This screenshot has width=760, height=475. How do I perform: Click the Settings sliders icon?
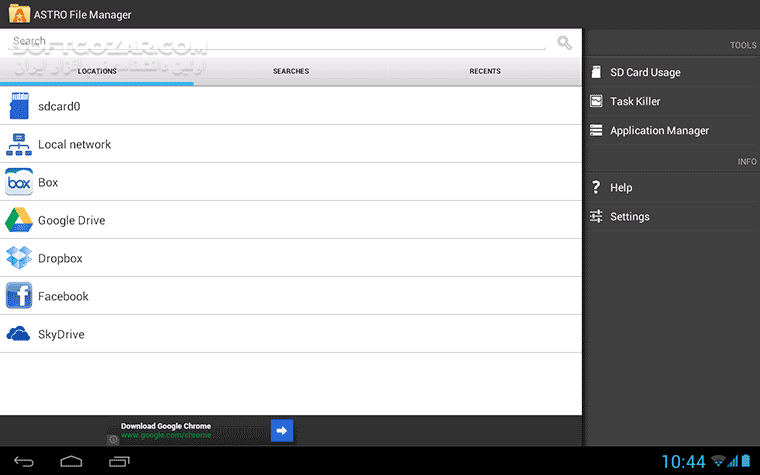(596, 216)
